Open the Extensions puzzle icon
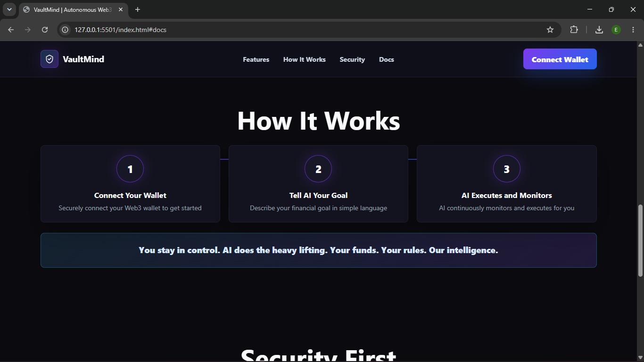Screen dimensions: 644x362 click(574, 30)
